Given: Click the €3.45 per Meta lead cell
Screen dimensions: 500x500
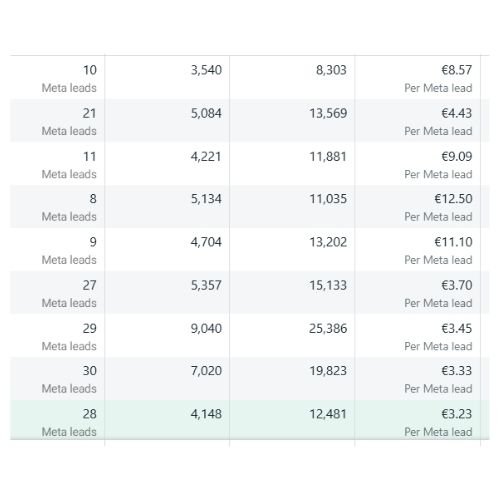Looking at the screenshot, I should tap(418, 336).
